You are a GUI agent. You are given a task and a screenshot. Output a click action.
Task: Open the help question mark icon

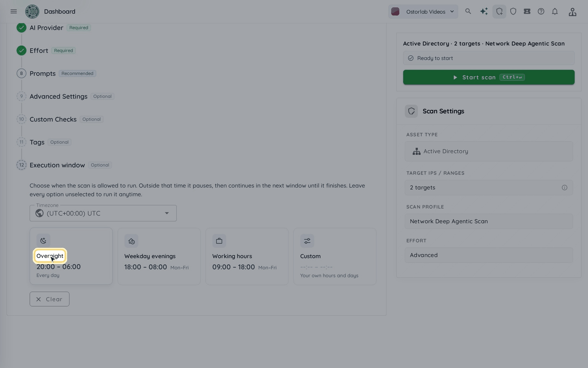coord(541,11)
